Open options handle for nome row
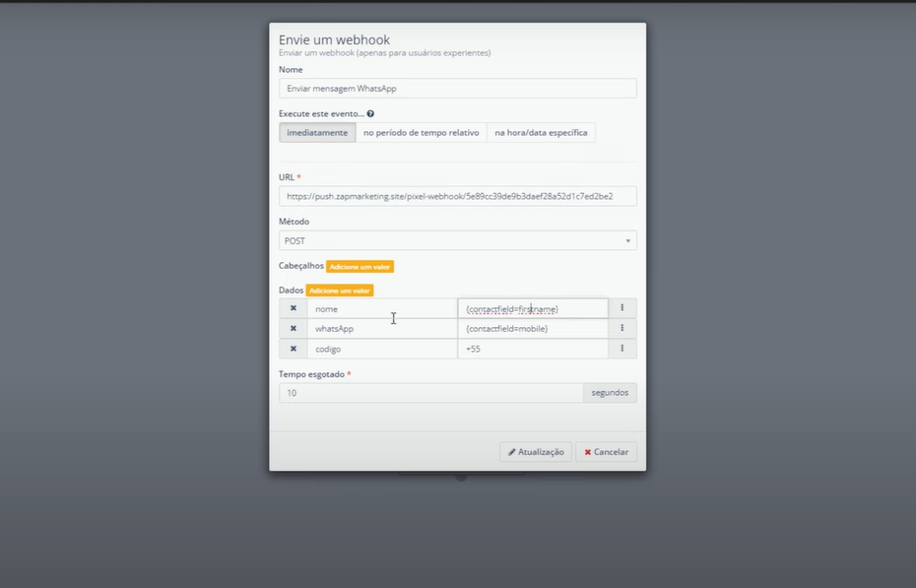This screenshot has width=916, height=588. pos(622,308)
